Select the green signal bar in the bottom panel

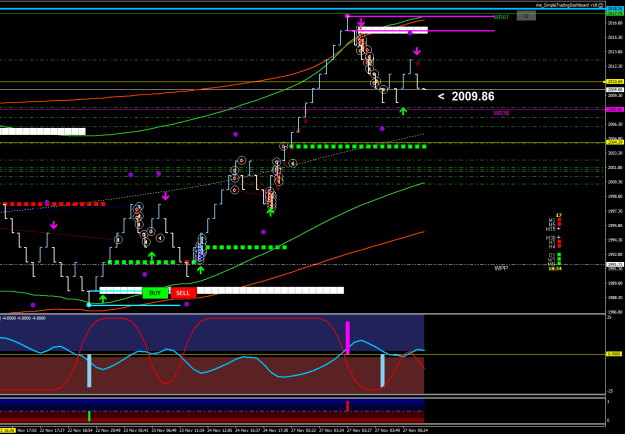coord(89,416)
